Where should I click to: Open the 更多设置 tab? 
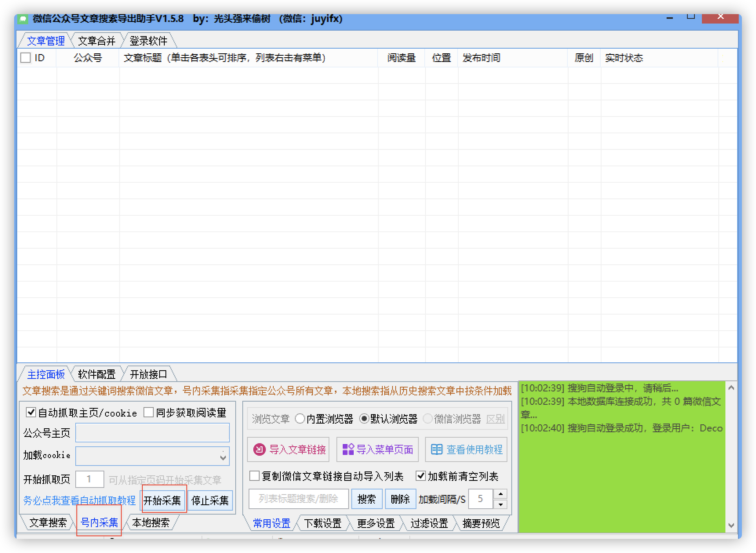tap(376, 523)
